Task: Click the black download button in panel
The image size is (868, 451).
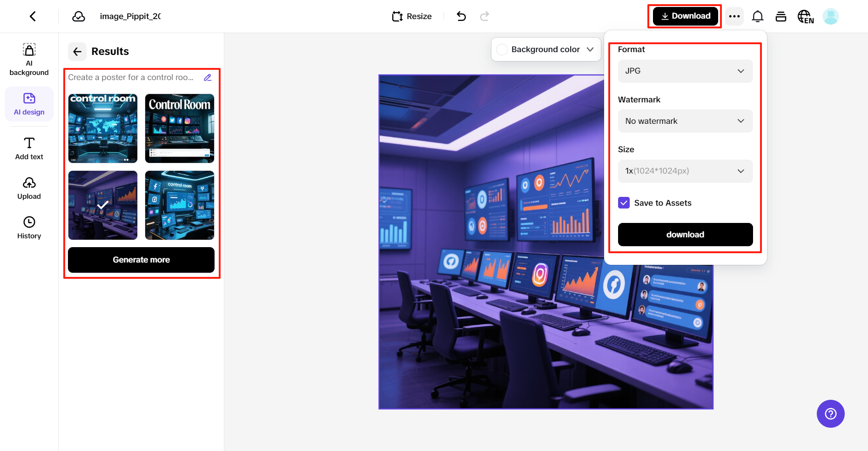Action: [685, 235]
